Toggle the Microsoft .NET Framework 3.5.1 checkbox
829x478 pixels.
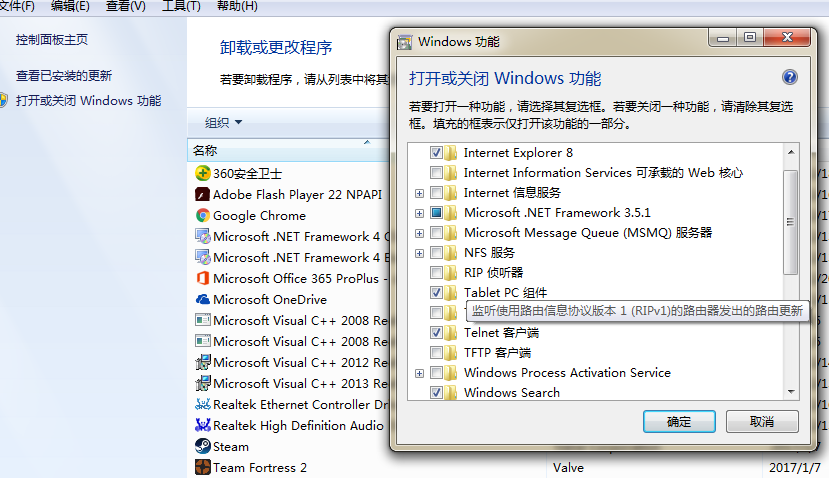pyautogui.click(x=436, y=213)
